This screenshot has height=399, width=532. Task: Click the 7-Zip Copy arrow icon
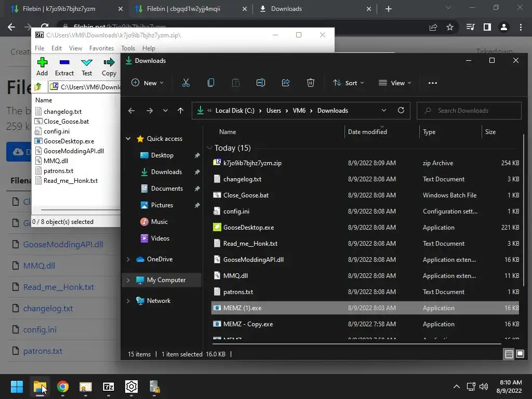pyautogui.click(x=109, y=62)
